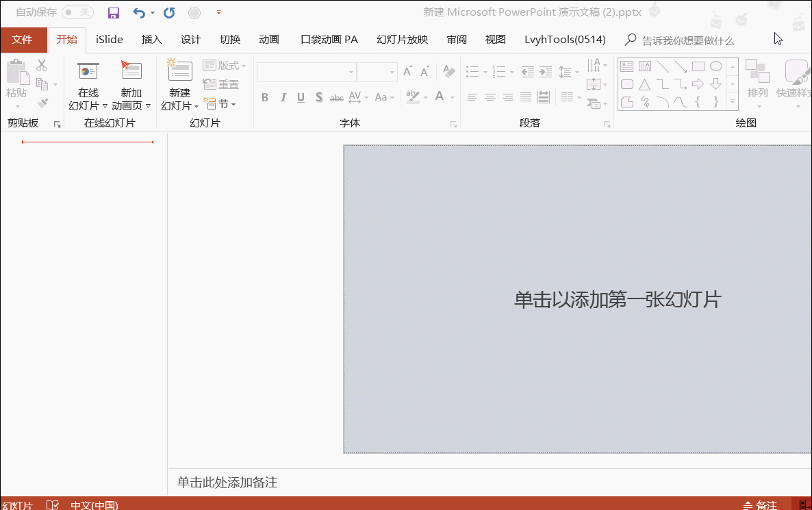Insert a horizontal text box
The height and width of the screenshot is (510, 812).
(x=627, y=66)
